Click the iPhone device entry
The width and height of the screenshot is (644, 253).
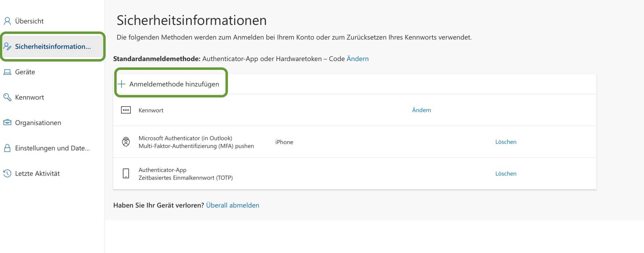[284, 142]
